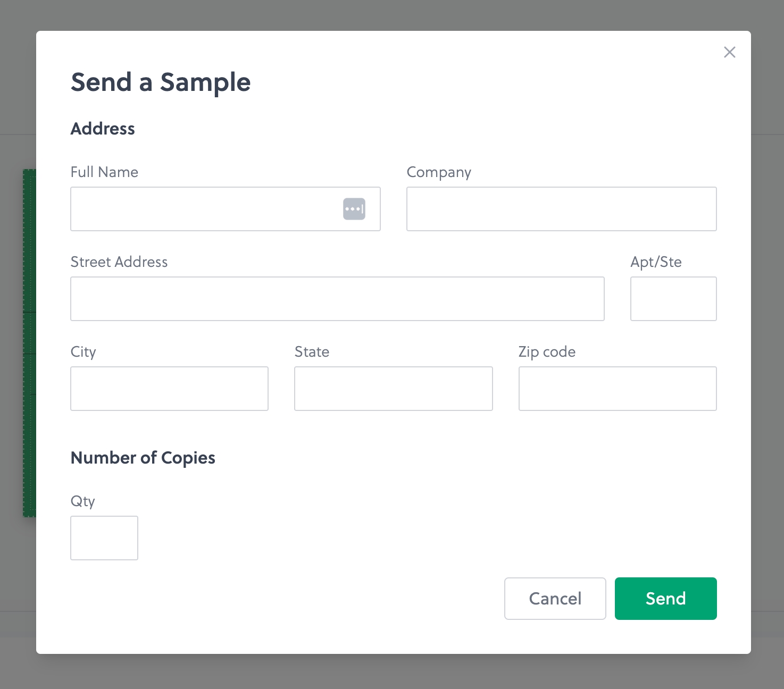
Task: Click the Qty number field
Action: click(104, 538)
